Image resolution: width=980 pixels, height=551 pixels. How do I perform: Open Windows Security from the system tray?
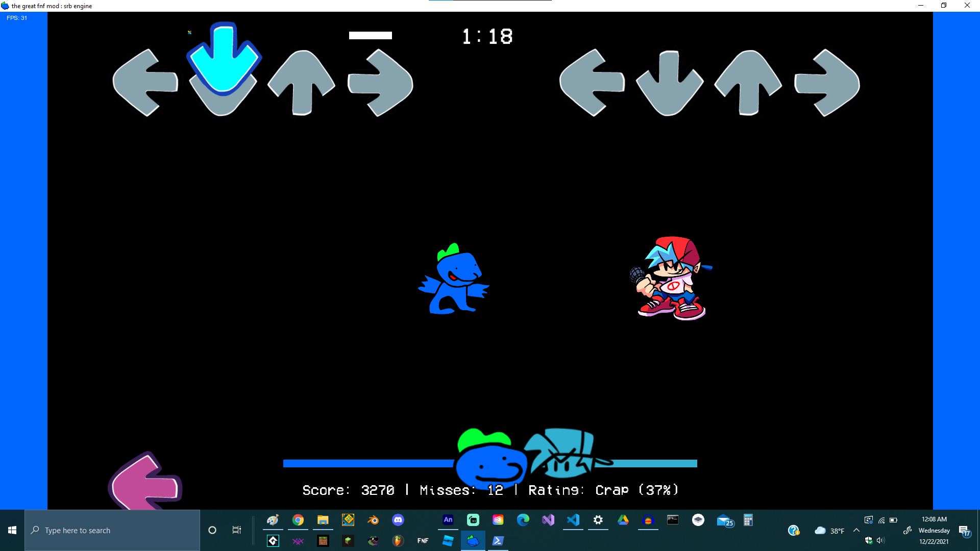coord(869,540)
